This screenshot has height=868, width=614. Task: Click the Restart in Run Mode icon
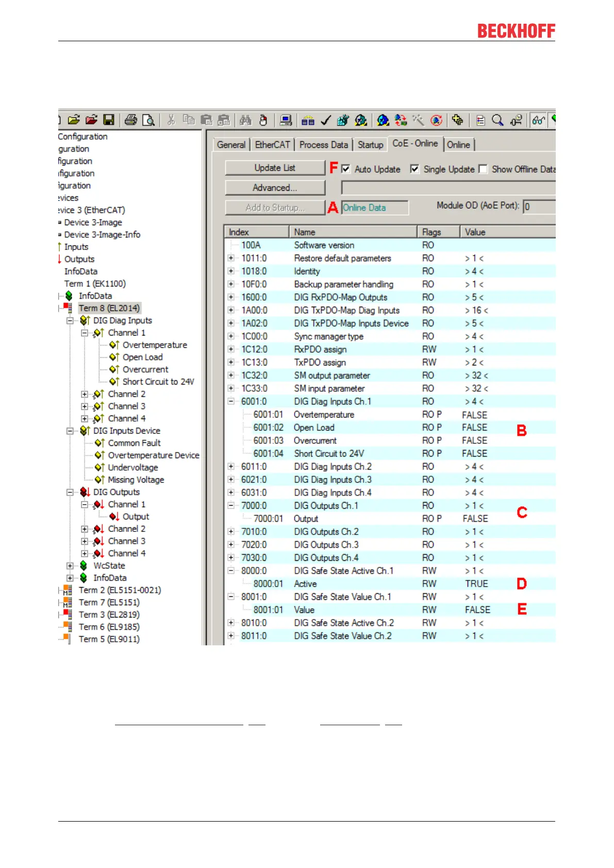coord(361,120)
